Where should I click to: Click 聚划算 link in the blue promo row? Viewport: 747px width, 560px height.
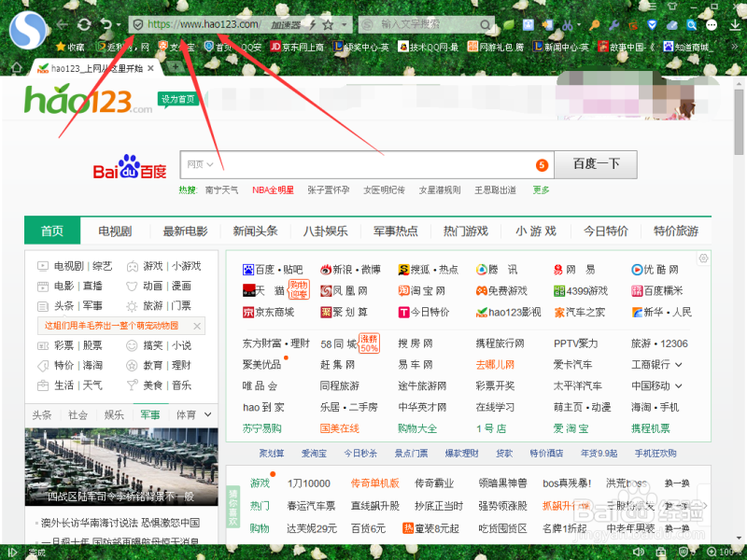coord(271,454)
